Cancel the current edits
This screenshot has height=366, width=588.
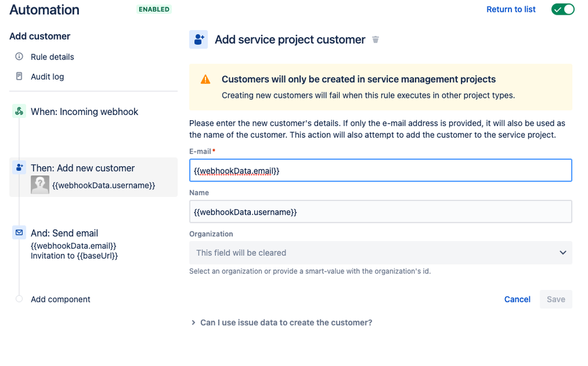[x=517, y=299]
